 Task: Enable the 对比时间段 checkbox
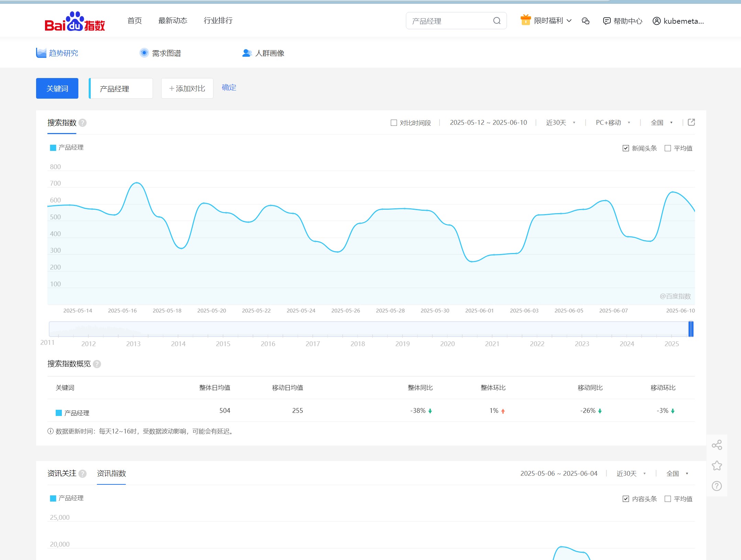coord(394,123)
